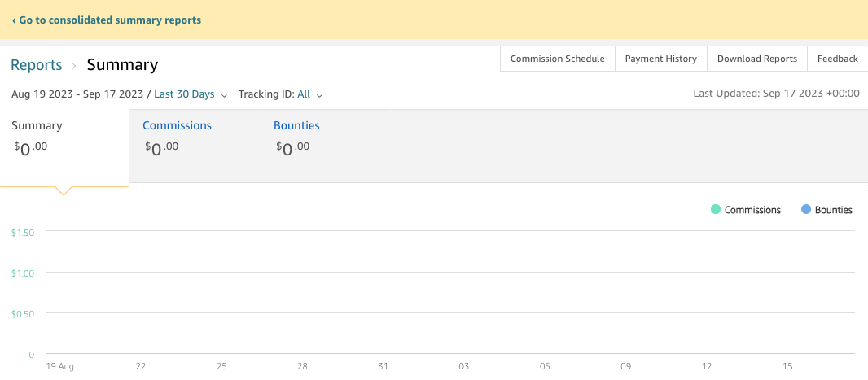The height and width of the screenshot is (380, 868).
Task: Click the 19 Aug date on chart axis
Action: [x=60, y=367]
